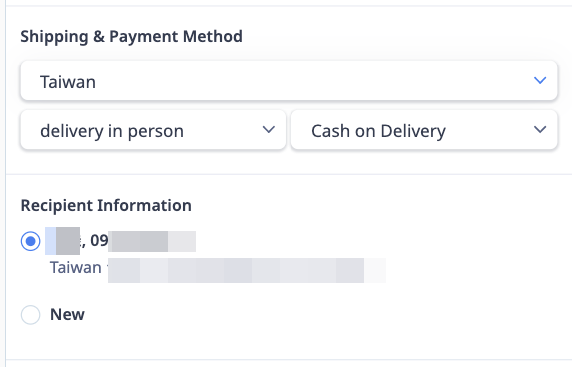Click the "New" recipient label
The image size is (572, 367).
pyautogui.click(x=67, y=314)
